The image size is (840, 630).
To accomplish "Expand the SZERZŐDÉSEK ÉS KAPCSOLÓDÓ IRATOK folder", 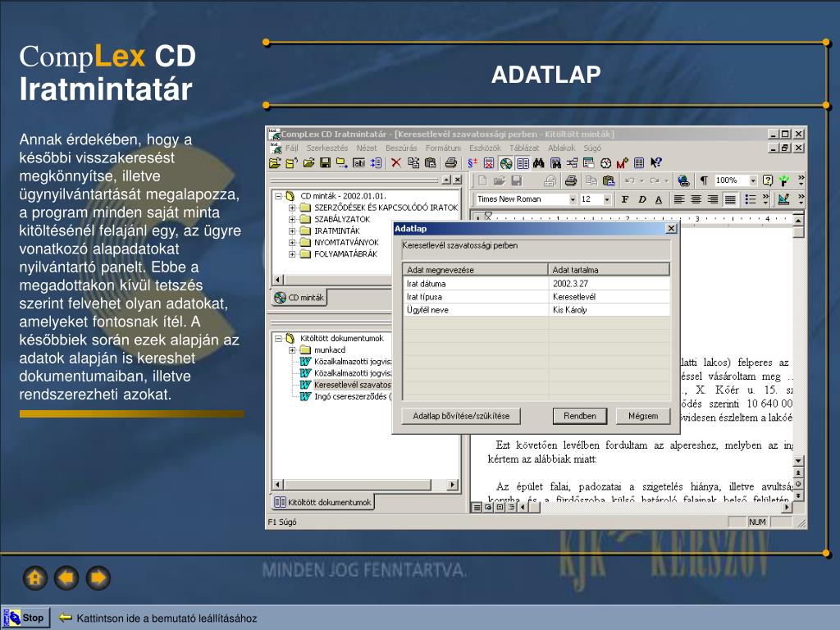I will pos(292,208).
